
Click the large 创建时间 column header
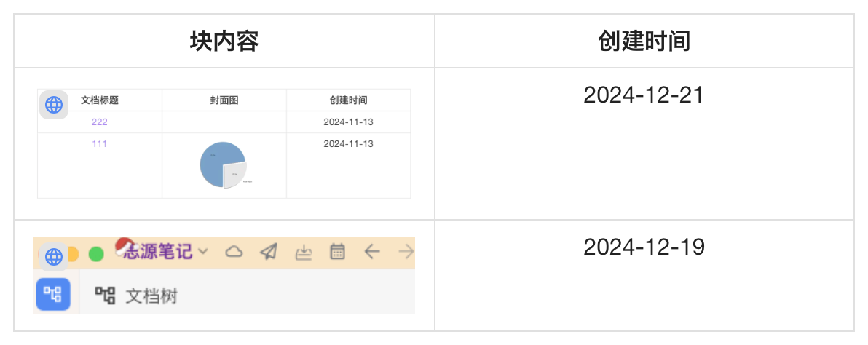tap(644, 41)
